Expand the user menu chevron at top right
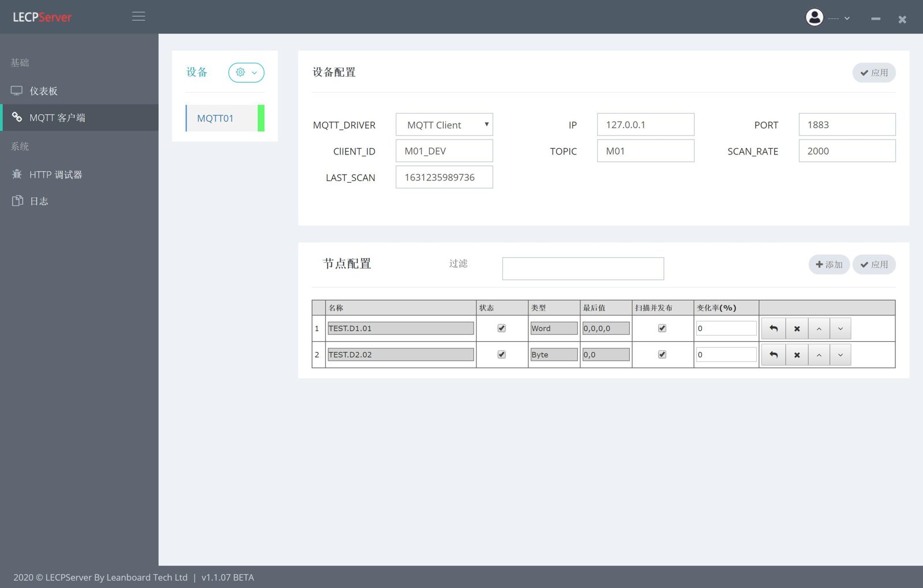Image resolution: width=923 pixels, height=588 pixels. coord(847,18)
